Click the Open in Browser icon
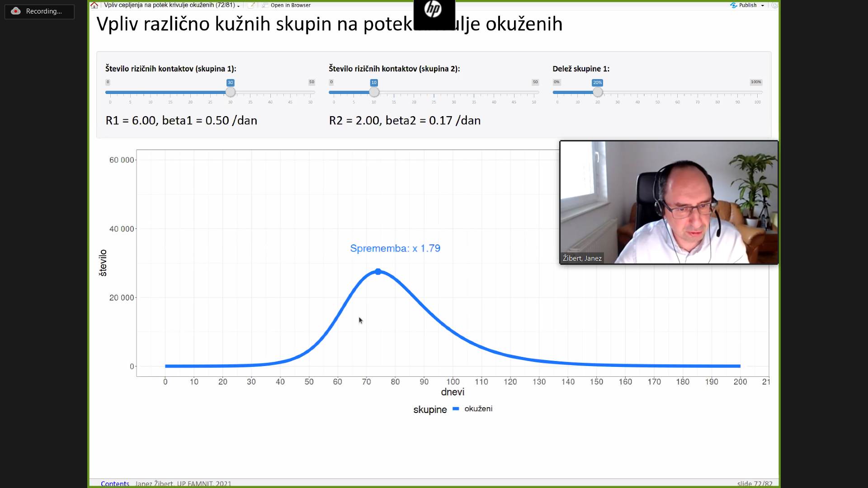 click(x=265, y=5)
